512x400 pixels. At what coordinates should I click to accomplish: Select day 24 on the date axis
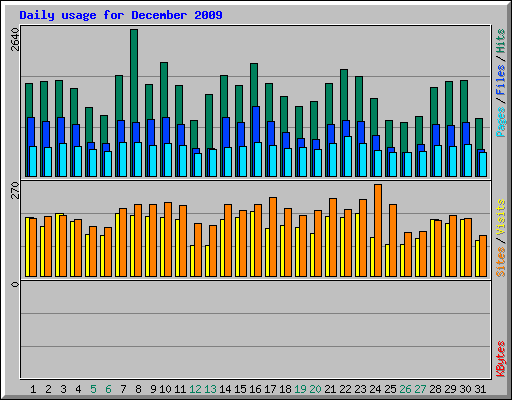[x=375, y=389]
